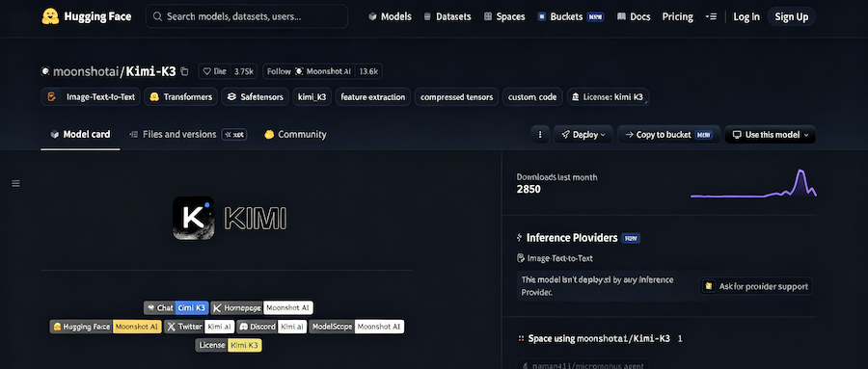Click the Kimi K logo image
This screenshot has width=868, height=369.
(193, 218)
